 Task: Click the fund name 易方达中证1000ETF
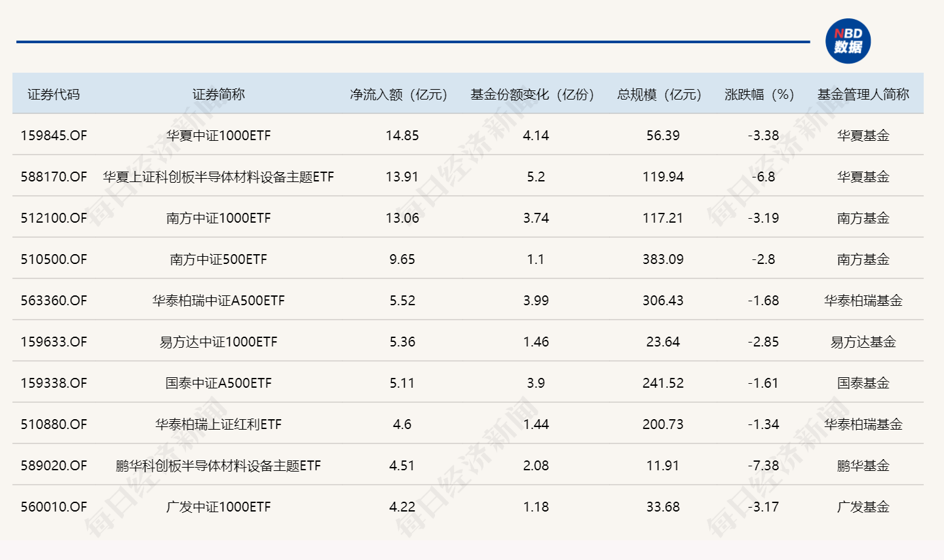coord(218,342)
